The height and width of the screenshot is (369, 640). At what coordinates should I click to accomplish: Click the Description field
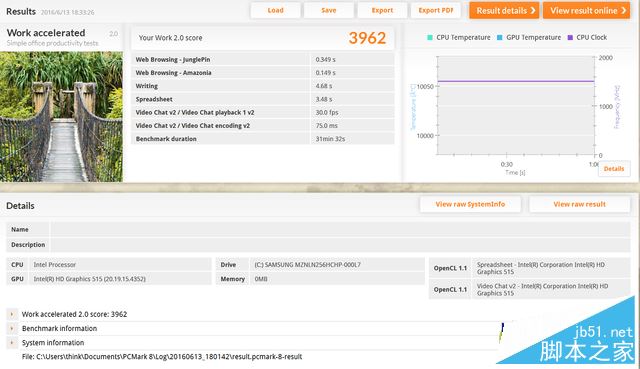pos(340,245)
